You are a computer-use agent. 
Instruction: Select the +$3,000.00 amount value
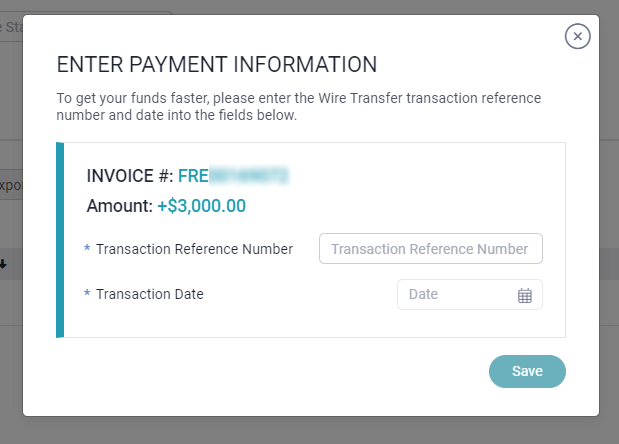click(x=202, y=206)
